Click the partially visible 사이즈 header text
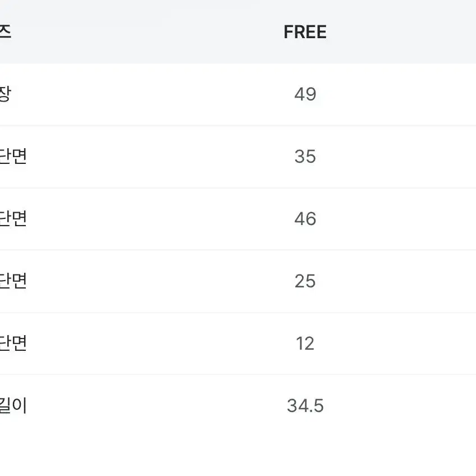Viewport: 476px width, 476px height. (x=6, y=32)
